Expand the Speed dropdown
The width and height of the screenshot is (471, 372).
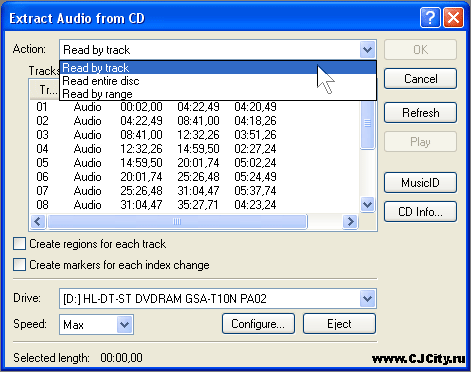[x=124, y=324]
